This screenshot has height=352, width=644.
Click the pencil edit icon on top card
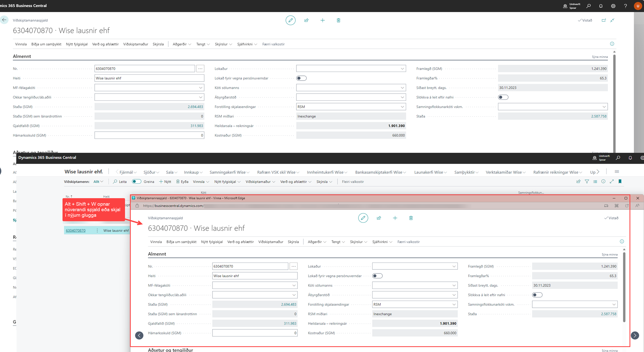pos(290,21)
